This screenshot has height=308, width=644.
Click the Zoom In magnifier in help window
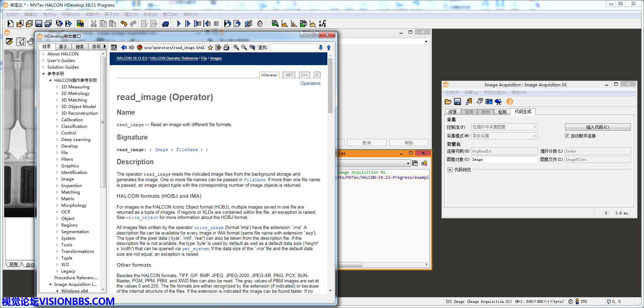click(x=236, y=47)
